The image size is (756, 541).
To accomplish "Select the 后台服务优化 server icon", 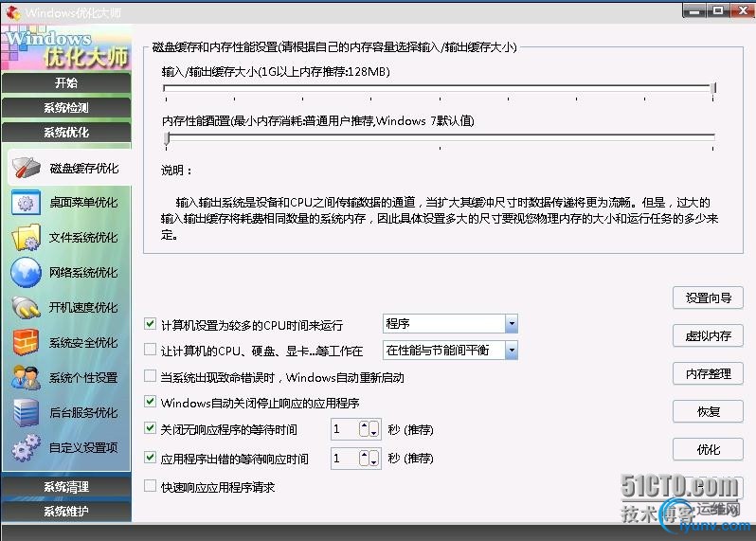I will [26, 413].
